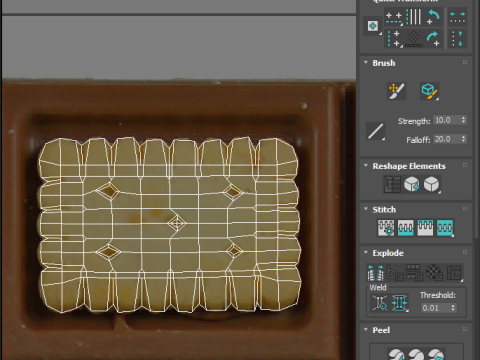Select the Paint Move brush

pos(396,91)
